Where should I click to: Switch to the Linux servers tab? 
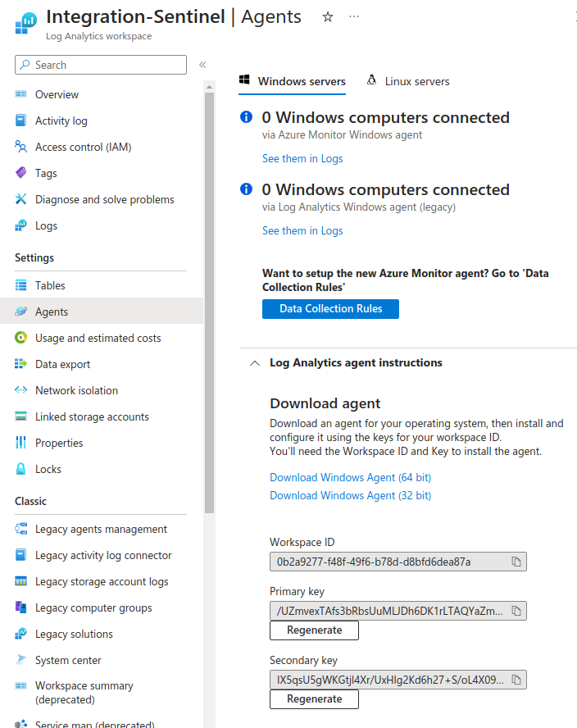pyautogui.click(x=408, y=81)
